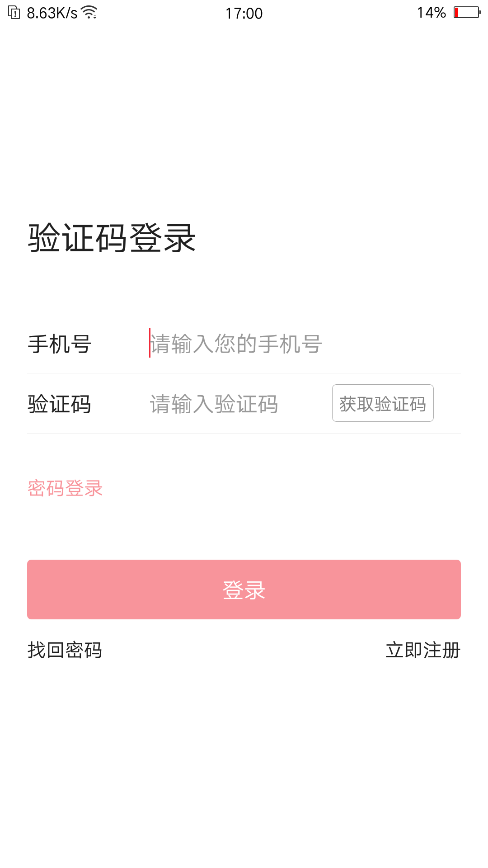Screen dimensions: 488x868
Task: Tap the 14% battery percentage text
Action: point(431,13)
